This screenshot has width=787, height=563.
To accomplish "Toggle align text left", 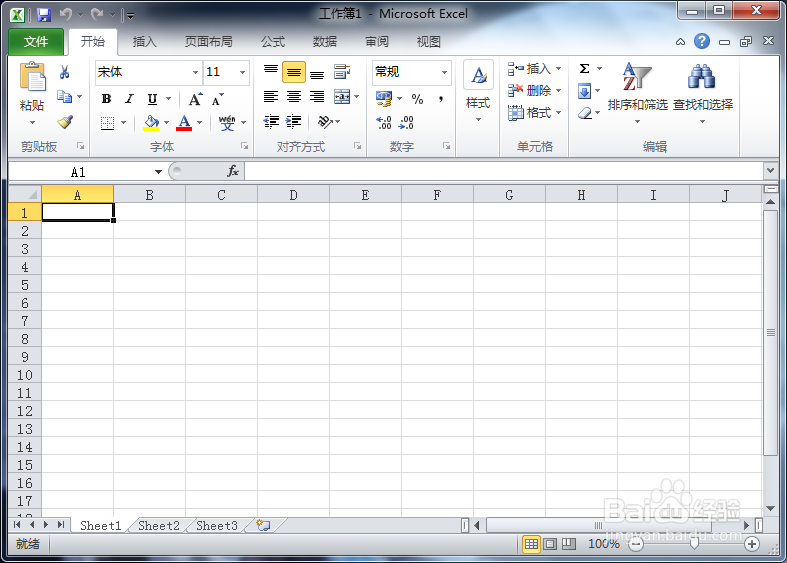I will coord(271,96).
